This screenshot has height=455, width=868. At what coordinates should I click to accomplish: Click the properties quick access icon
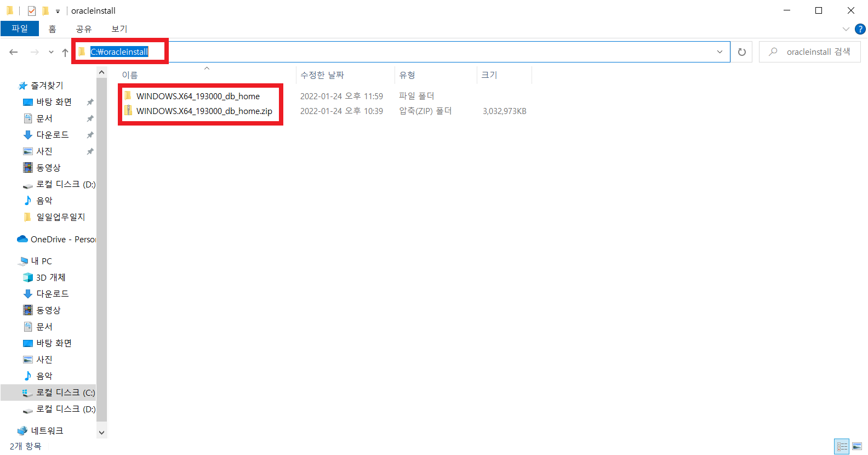point(32,10)
